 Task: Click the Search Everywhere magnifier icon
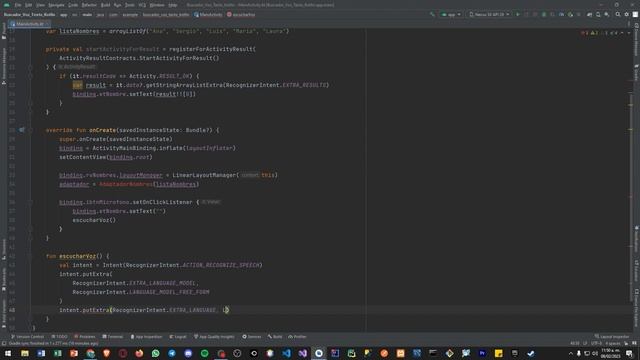618,14
